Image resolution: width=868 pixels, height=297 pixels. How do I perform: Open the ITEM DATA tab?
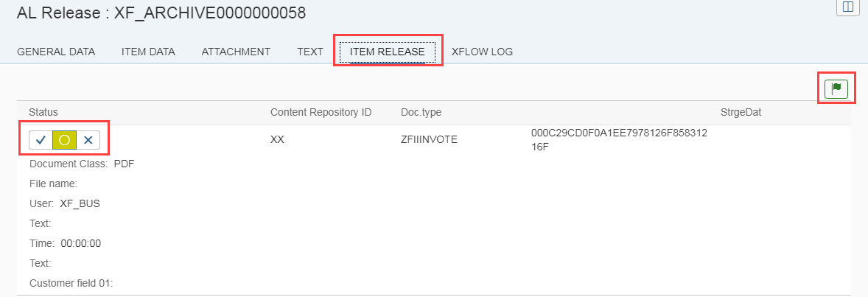pos(148,52)
